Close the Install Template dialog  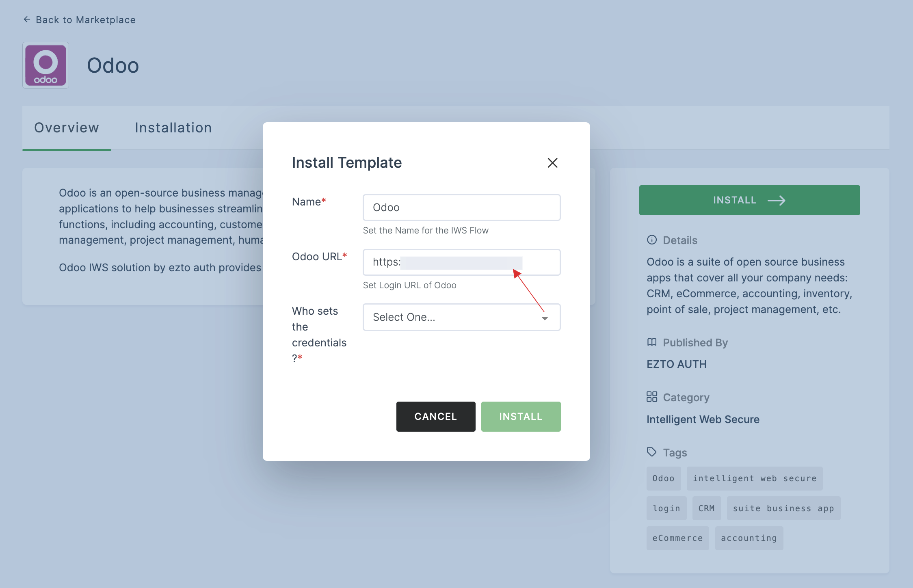coord(552,162)
